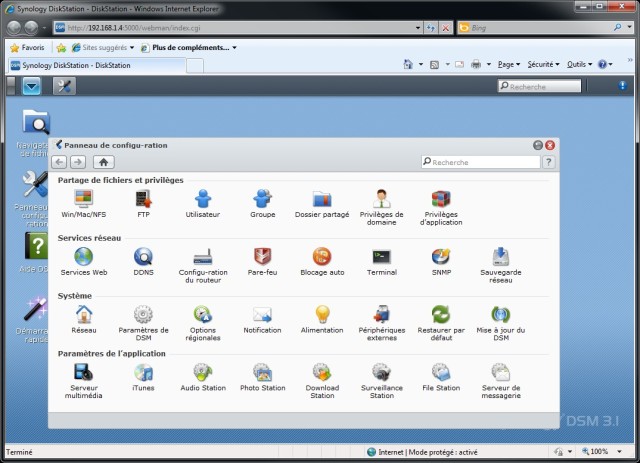
Task: Open the File Station icon
Action: pos(441,372)
